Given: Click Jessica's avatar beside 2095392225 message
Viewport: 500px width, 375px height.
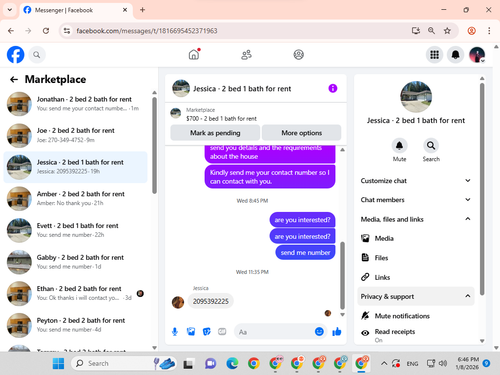Looking at the screenshot, I should (178, 302).
